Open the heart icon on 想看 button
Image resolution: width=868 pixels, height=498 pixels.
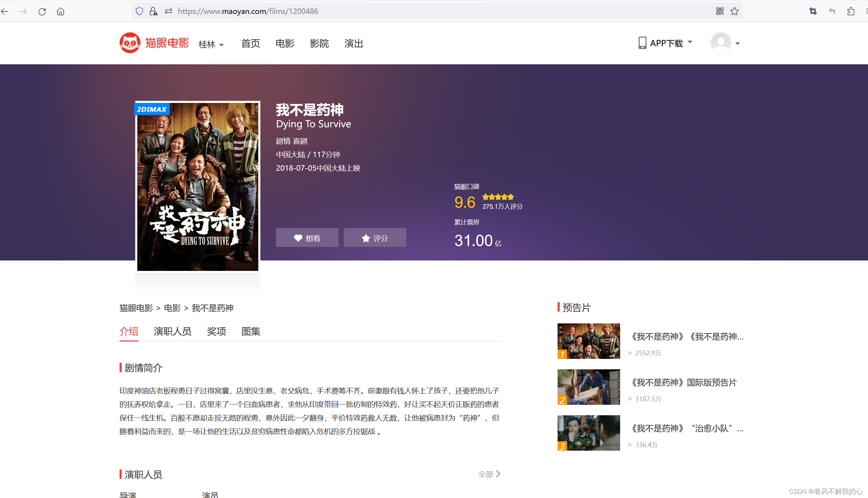298,238
